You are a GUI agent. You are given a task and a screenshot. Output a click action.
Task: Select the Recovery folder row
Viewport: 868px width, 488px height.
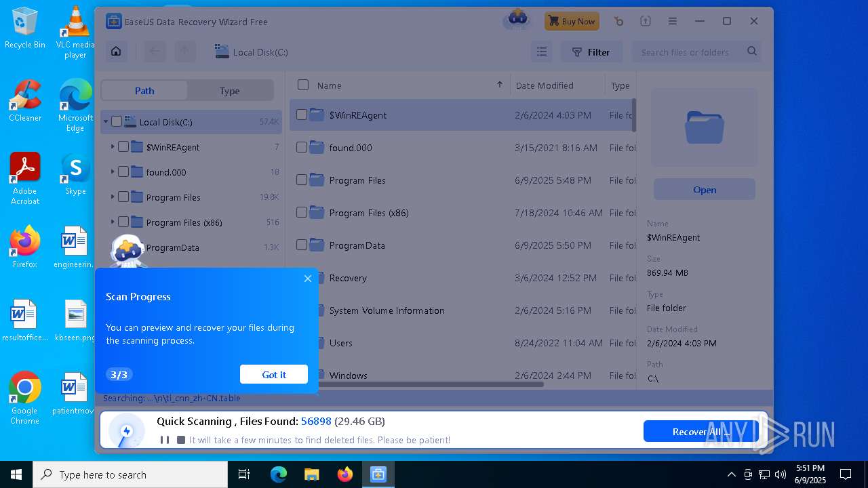(x=462, y=278)
